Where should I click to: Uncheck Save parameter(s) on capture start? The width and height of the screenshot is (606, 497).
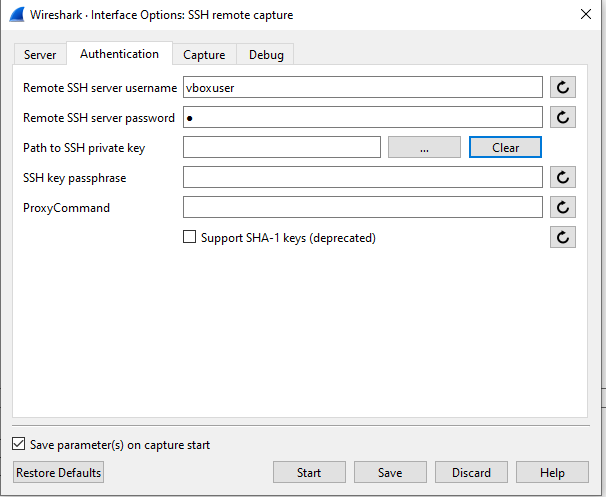[x=19, y=445]
